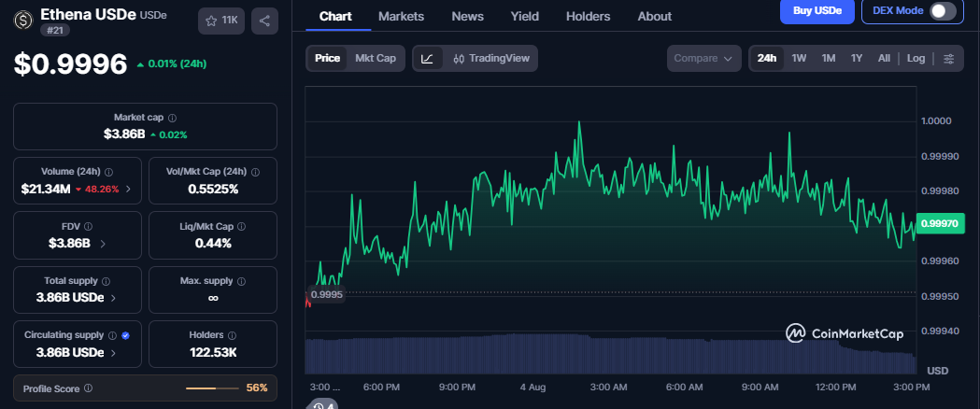Click the Total supply info icon
Viewport: 980px width, 409px height.
click(107, 281)
